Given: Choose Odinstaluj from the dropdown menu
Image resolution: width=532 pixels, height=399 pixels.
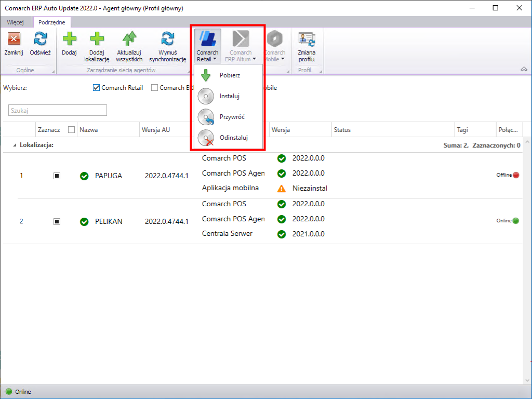Looking at the screenshot, I should (229, 137).
